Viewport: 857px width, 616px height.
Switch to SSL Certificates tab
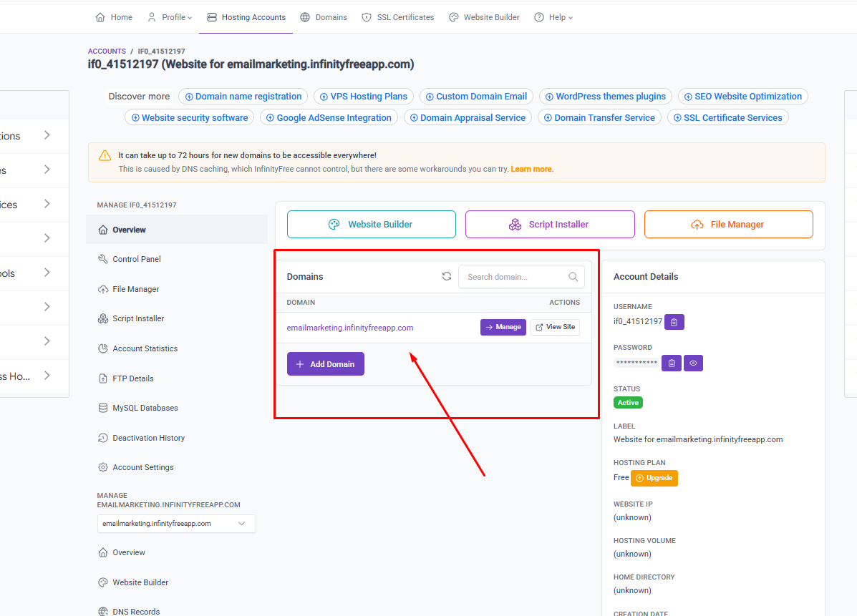click(x=398, y=17)
